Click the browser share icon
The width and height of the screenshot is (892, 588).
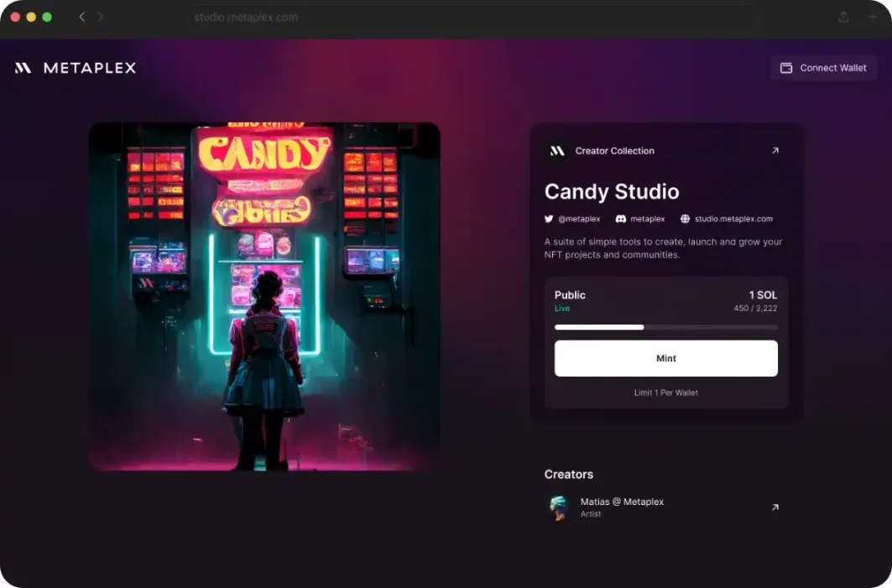click(x=843, y=17)
